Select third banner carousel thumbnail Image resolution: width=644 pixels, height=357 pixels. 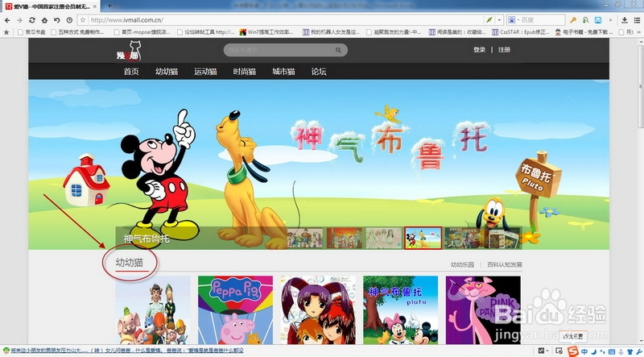coord(384,239)
